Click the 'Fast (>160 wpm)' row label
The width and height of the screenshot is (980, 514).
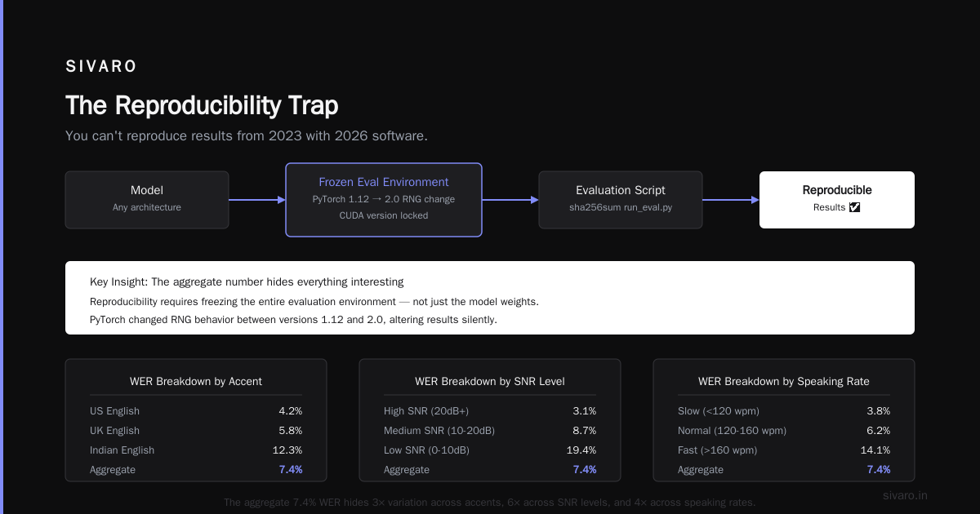coord(717,450)
